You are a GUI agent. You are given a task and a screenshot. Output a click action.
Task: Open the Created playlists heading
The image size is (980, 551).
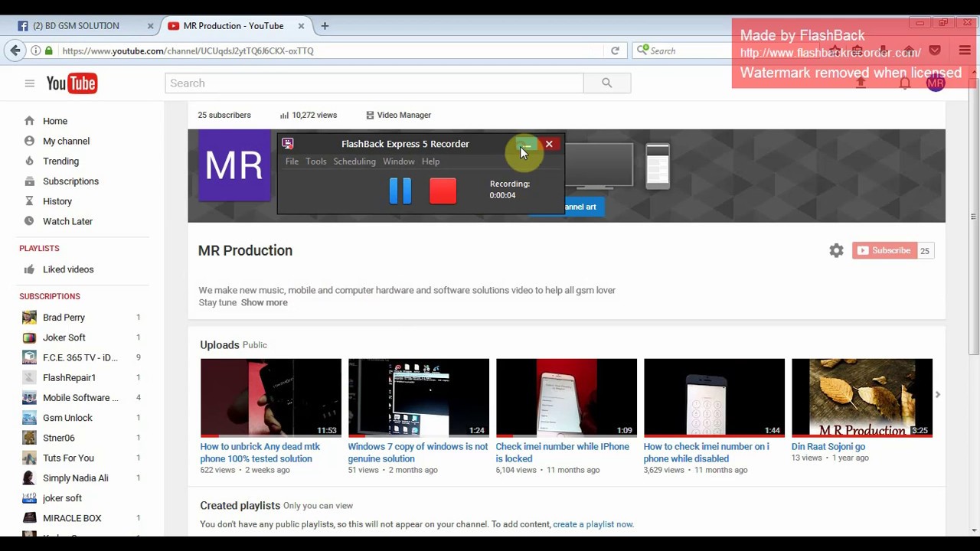[240, 505]
